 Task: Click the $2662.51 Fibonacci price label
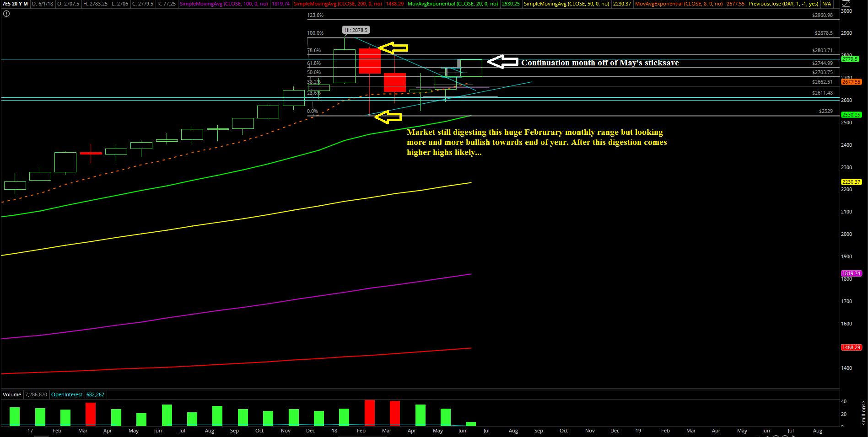click(x=822, y=82)
